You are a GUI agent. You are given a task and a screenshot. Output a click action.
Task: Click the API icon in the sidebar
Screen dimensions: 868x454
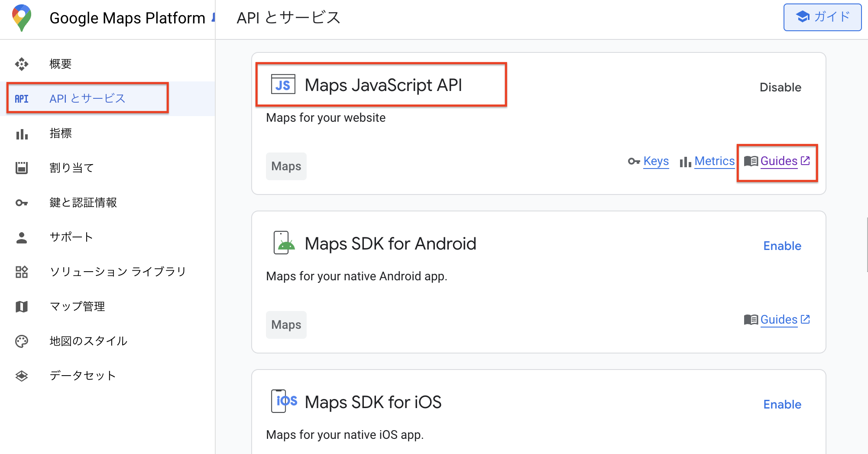(x=22, y=99)
